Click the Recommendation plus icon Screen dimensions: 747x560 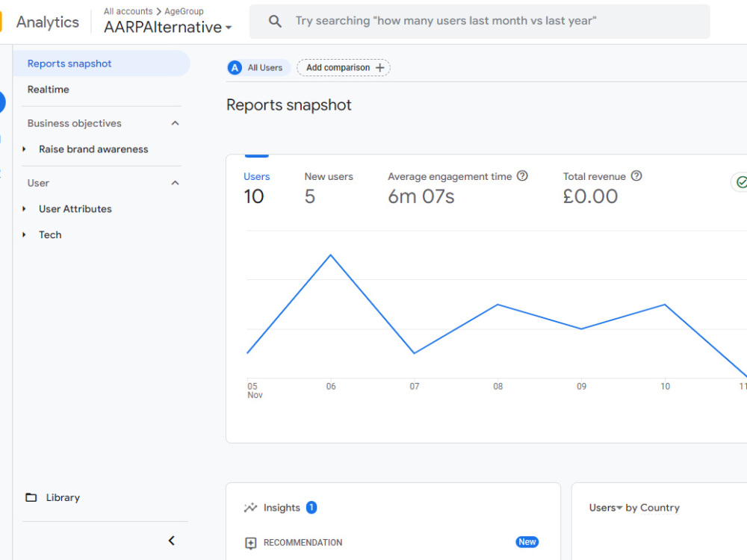click(x=250, y=543)
